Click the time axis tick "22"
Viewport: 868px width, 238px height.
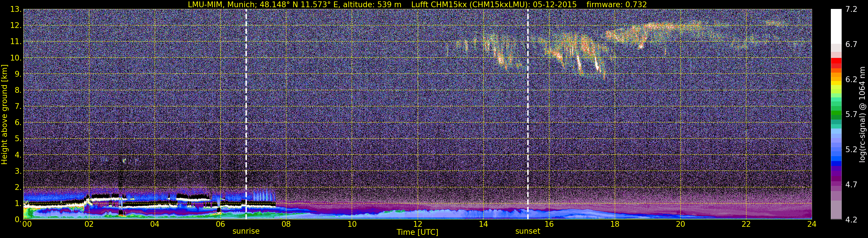coord(746,224)
